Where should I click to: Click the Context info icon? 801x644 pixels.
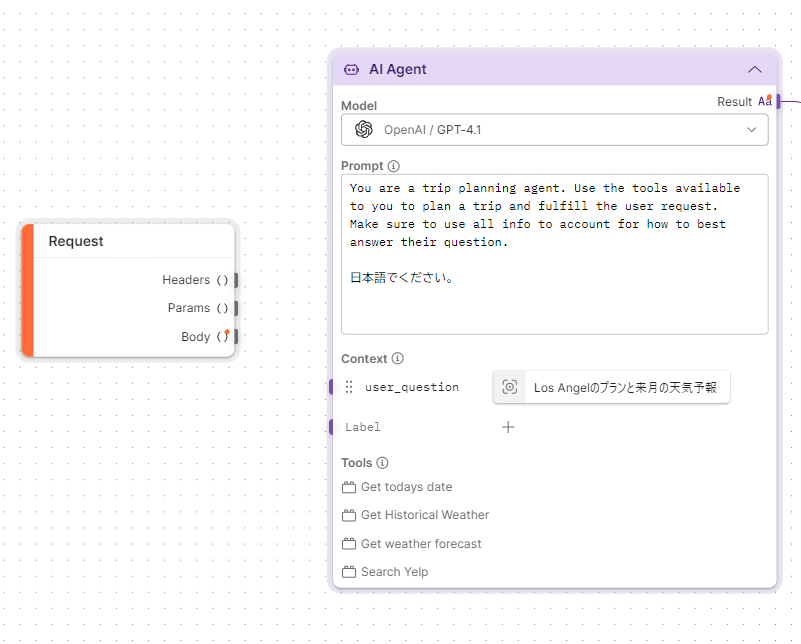point(397,359)
